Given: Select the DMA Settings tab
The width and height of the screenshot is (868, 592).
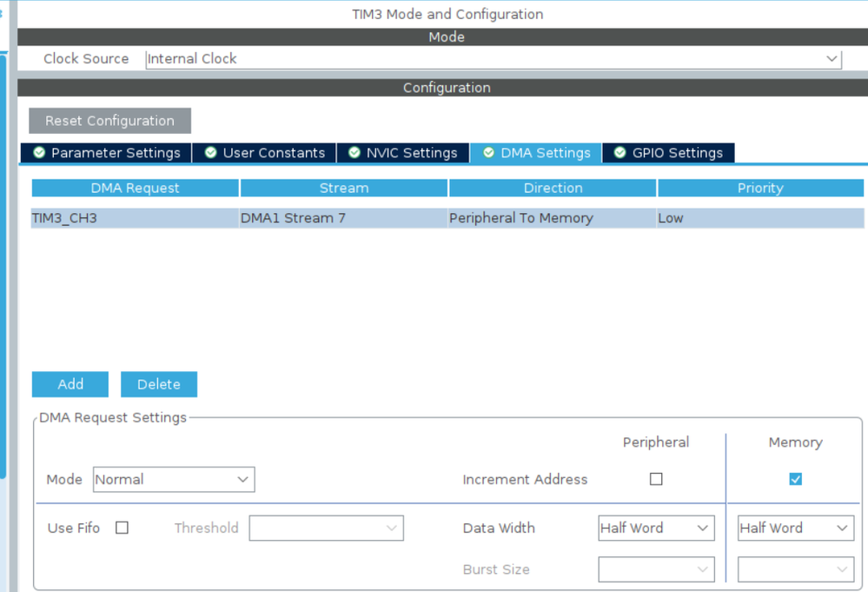Looking at the screenshot, I should pyautogui.click(x=536, y=153).
